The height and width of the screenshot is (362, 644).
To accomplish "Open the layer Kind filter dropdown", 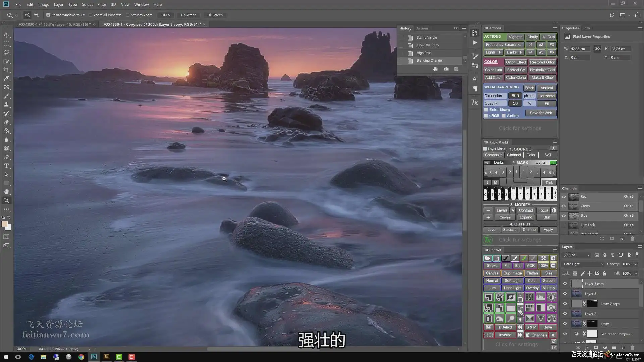I will [x=577, y=255].
